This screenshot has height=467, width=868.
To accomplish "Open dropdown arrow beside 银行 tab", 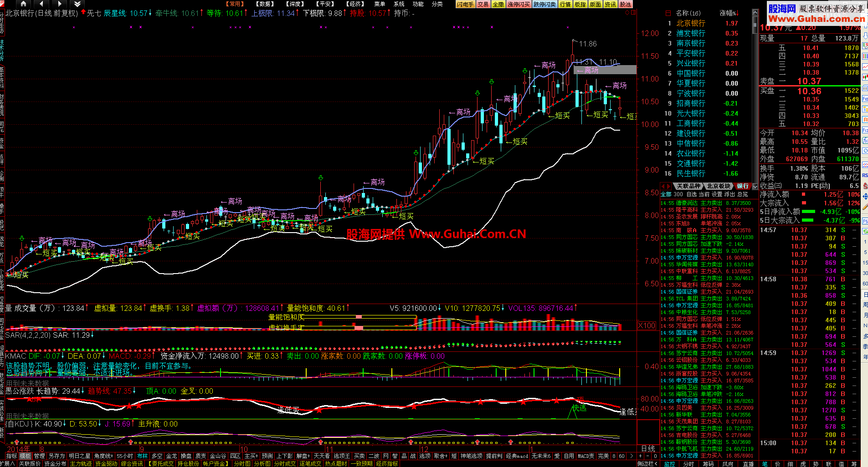I will (x=755, y=186).
